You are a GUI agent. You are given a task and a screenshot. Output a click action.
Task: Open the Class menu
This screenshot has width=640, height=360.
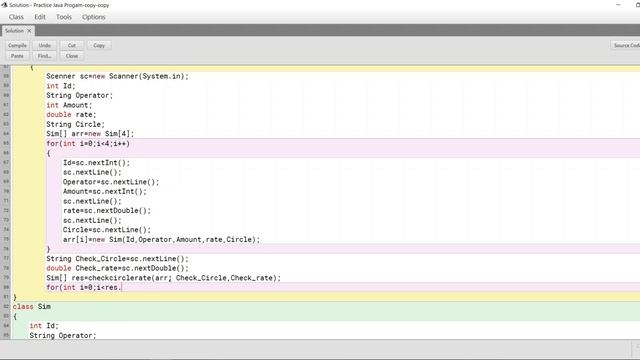tap(16, 17)
